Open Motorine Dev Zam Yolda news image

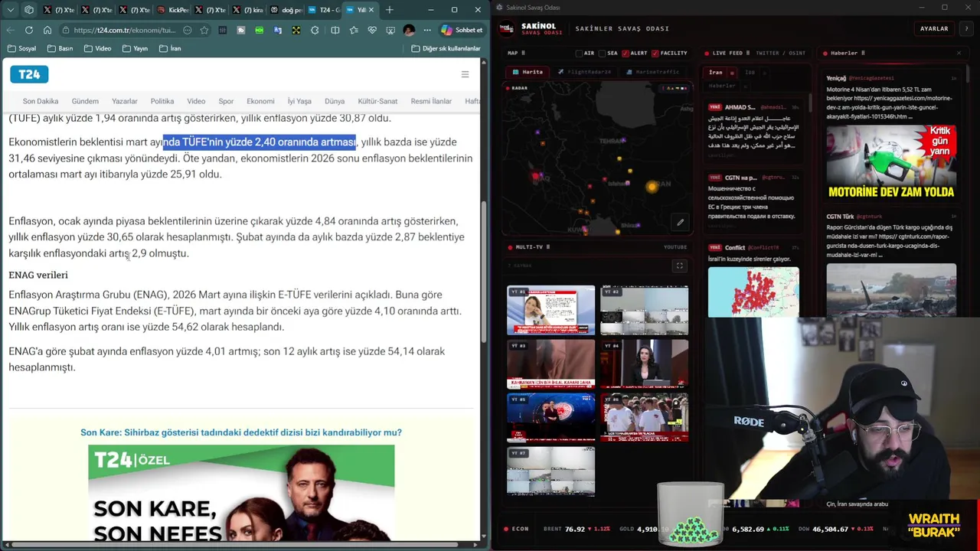pos(891,163)
